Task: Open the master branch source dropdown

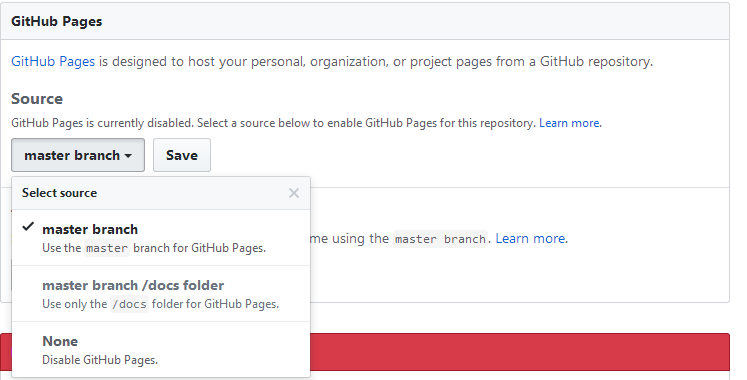Action: [x=78, y=155]
